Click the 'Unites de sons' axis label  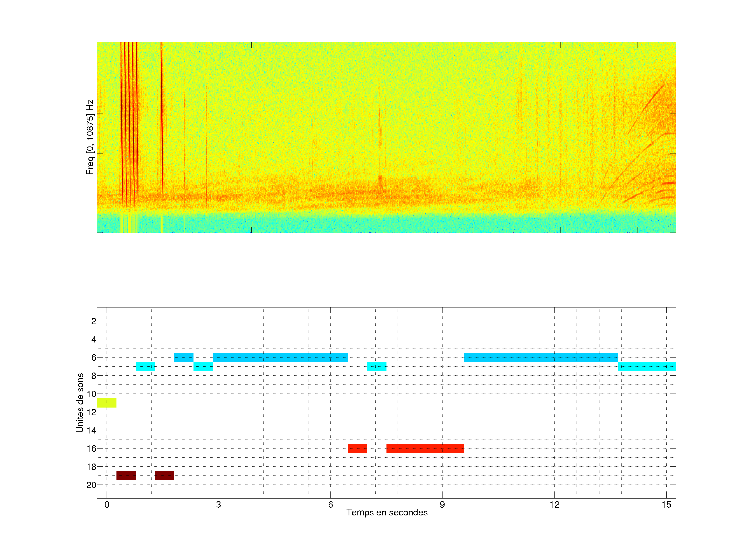coord(80,403)
